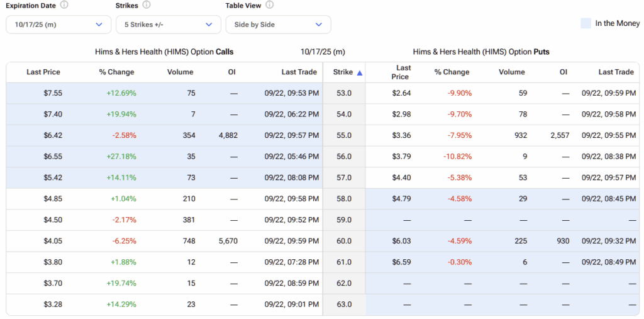Sort by puts Last Trade column header
Image resolution: width=644 pixels, height=319 pixels.
point(616,72)
